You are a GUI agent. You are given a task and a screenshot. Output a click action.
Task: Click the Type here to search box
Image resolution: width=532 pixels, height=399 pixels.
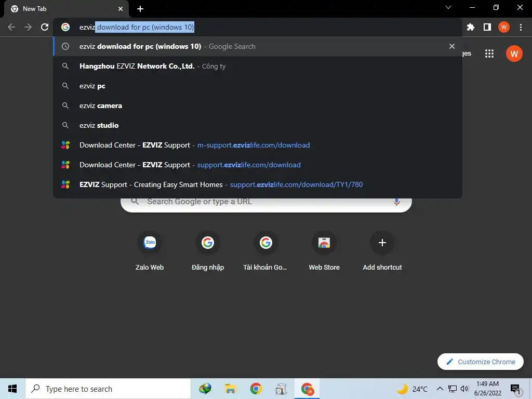point(108,389)
